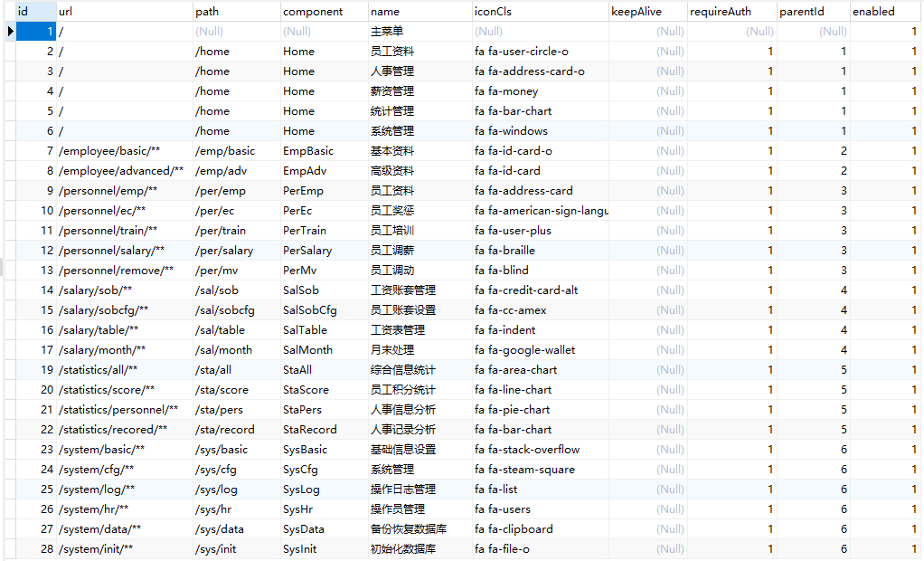Select path cell '/sal/month'
Viewport: 924px width, 561px height.
236,350
